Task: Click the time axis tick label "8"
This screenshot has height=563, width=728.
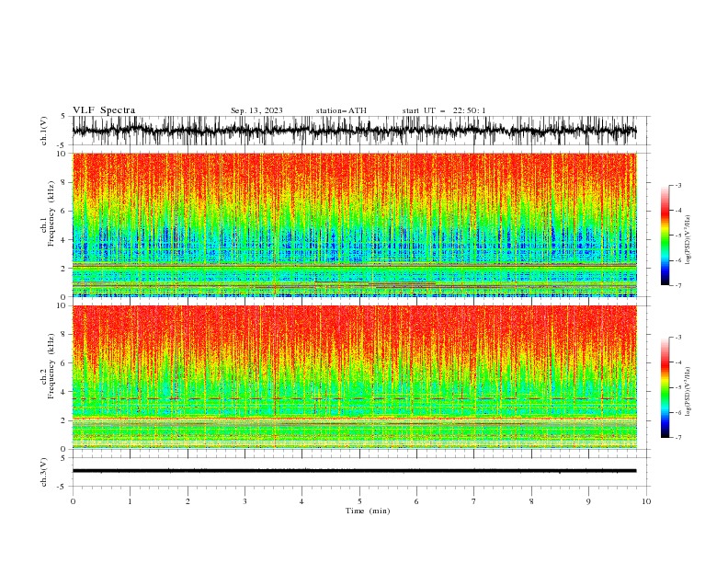Action: 531,501
